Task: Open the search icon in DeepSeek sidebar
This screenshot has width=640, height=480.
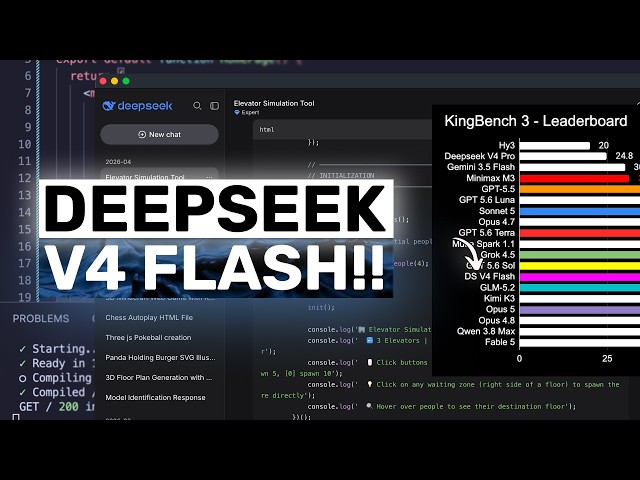Action: pos(197,106)
